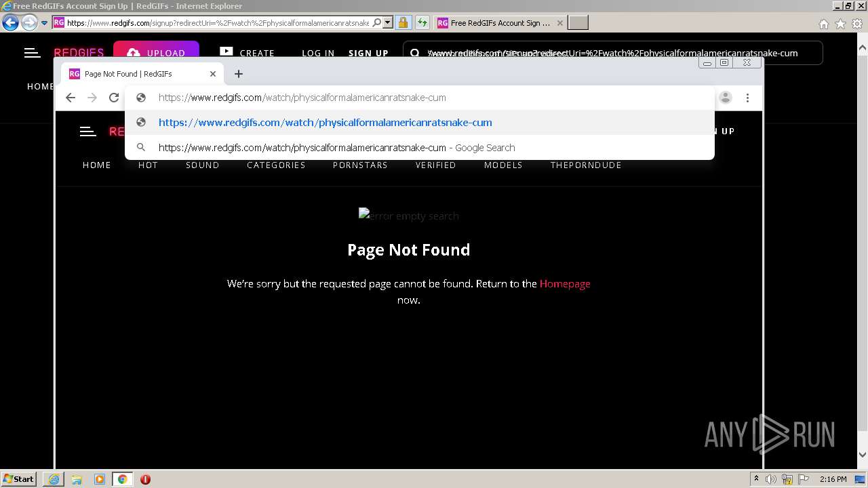Viewport: 868px width, 488px height.
Task: Open the MODELS nav item
Action: click(503, 165)
